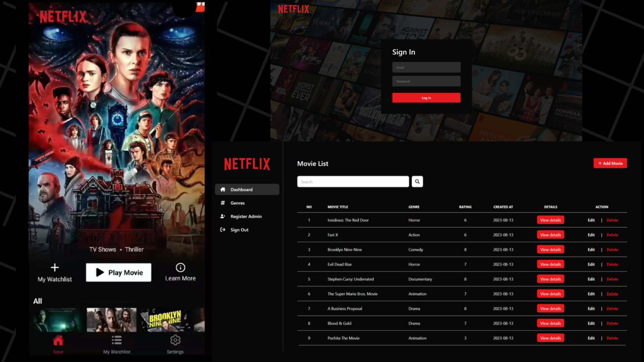Open the dark green horror thumbnail in All row

[58, 320]
